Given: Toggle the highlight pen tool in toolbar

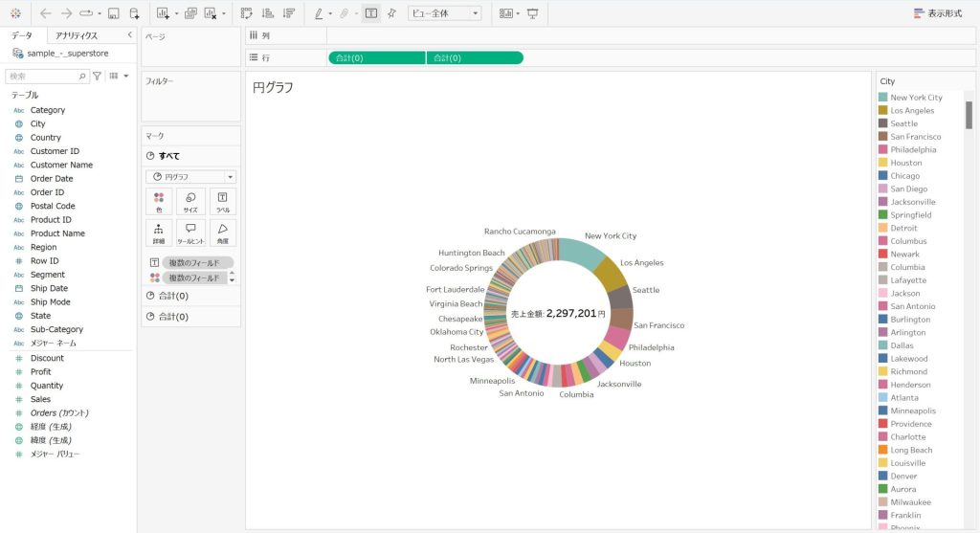Looking at the screenshot, I should point(320,13).
